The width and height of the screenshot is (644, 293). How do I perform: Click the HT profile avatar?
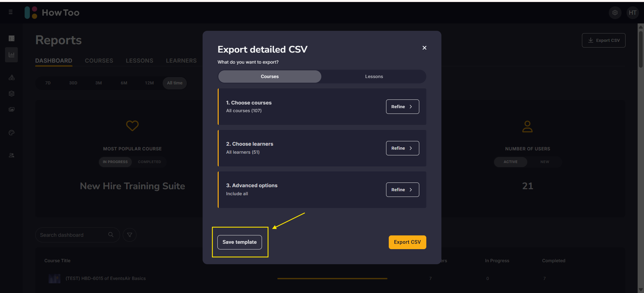pos(632,13)
